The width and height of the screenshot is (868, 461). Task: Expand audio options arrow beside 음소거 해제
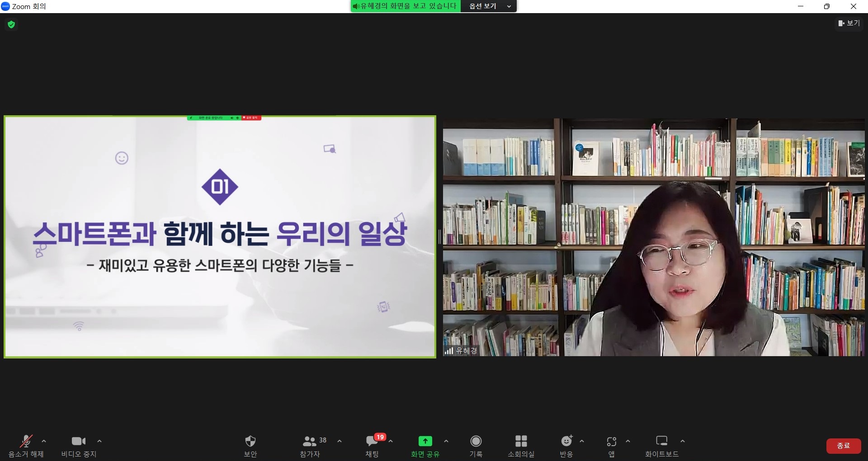[x=44, y=441]
